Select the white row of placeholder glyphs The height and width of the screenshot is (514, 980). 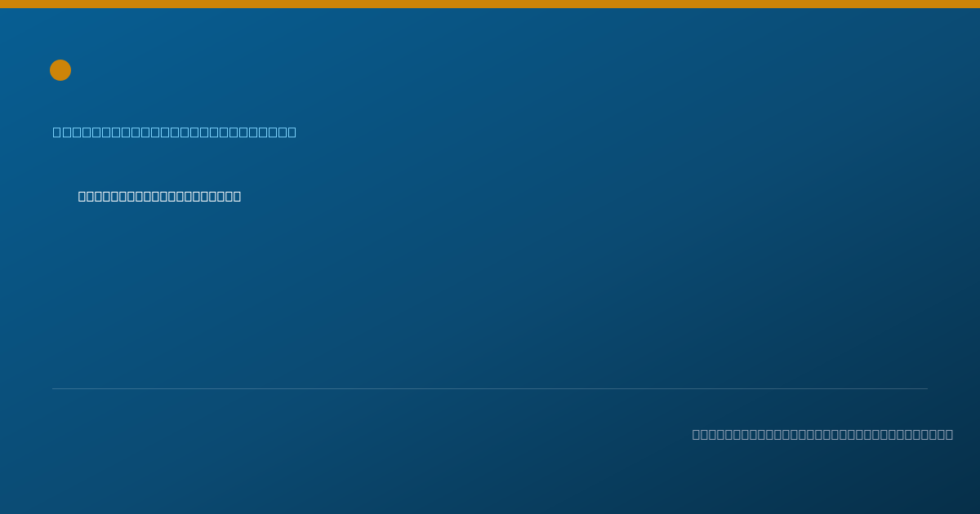click(159, 196)
